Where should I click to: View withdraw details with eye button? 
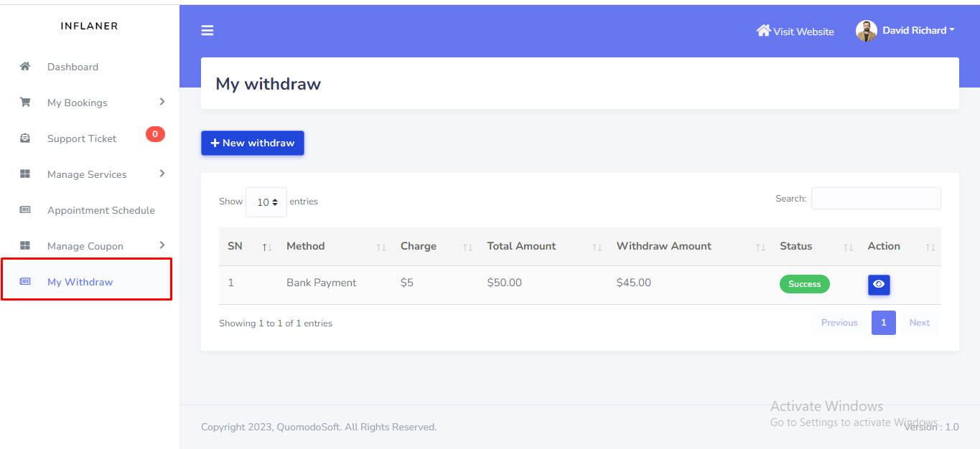point(879,285)
